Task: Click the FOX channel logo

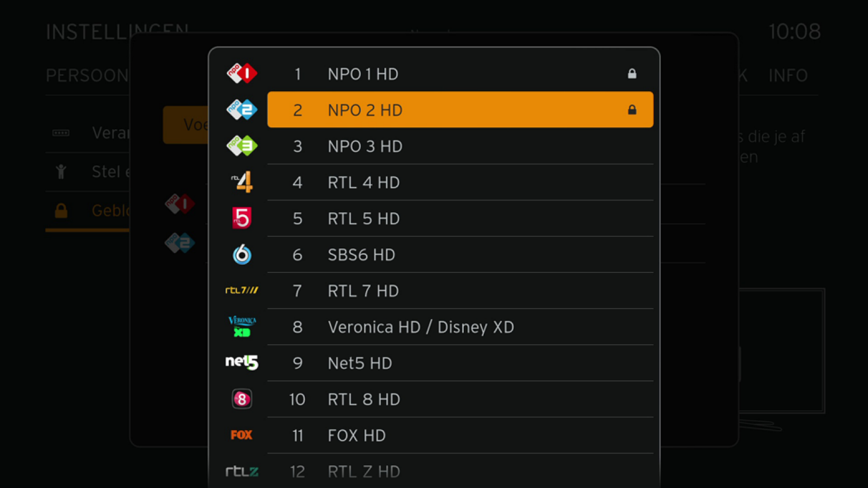Action: pos(242,435)
